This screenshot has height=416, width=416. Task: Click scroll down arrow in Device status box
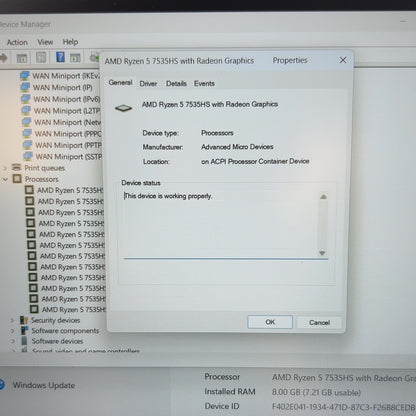click(x=322, y=253)
